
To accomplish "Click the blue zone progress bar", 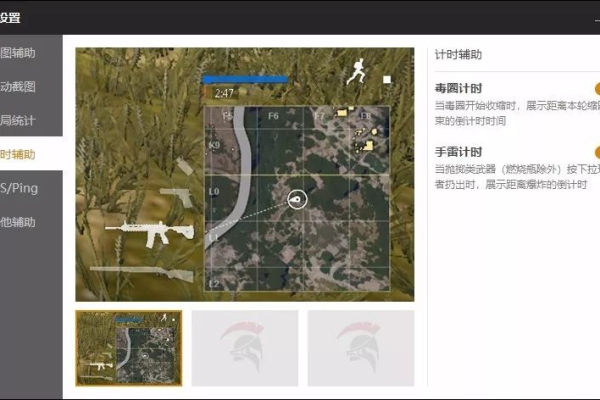I will (x=245, y=80).
